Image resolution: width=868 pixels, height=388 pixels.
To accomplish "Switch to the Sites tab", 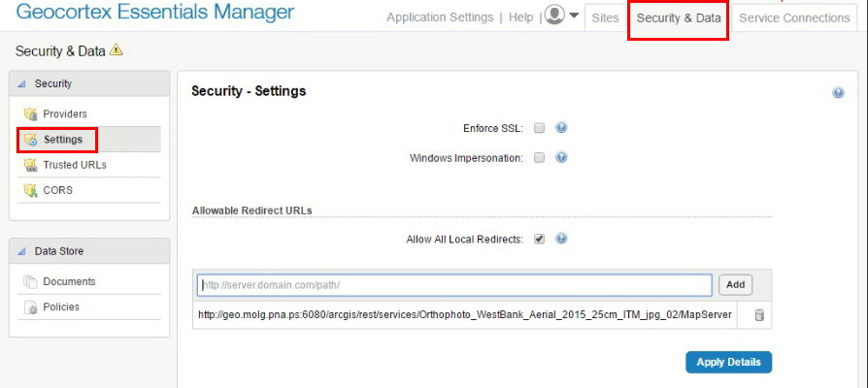I will pos(605,17).
